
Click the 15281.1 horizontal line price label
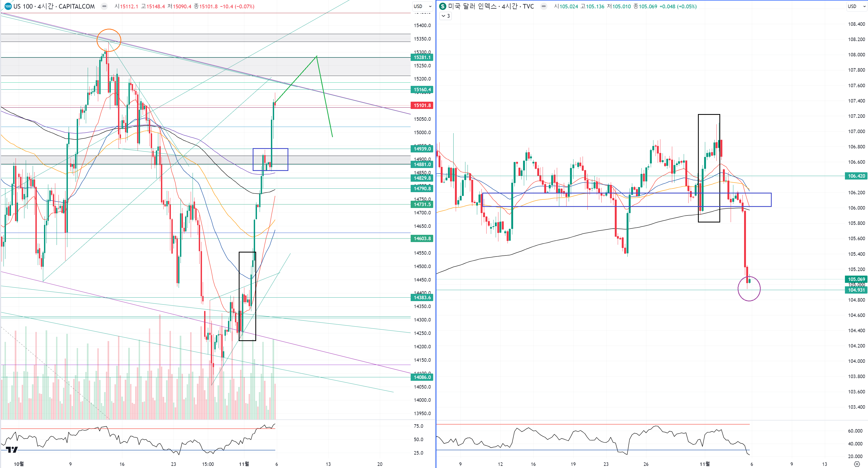422,57
